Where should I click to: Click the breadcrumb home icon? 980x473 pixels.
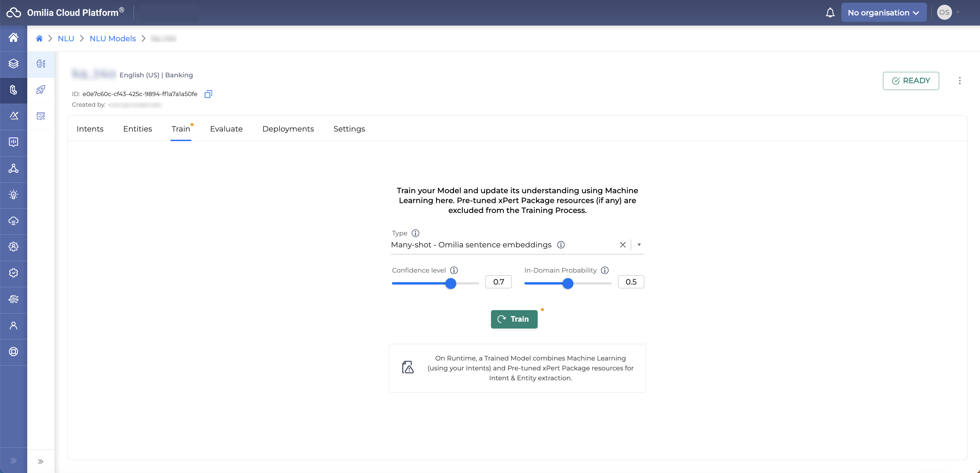coord(39,39)
